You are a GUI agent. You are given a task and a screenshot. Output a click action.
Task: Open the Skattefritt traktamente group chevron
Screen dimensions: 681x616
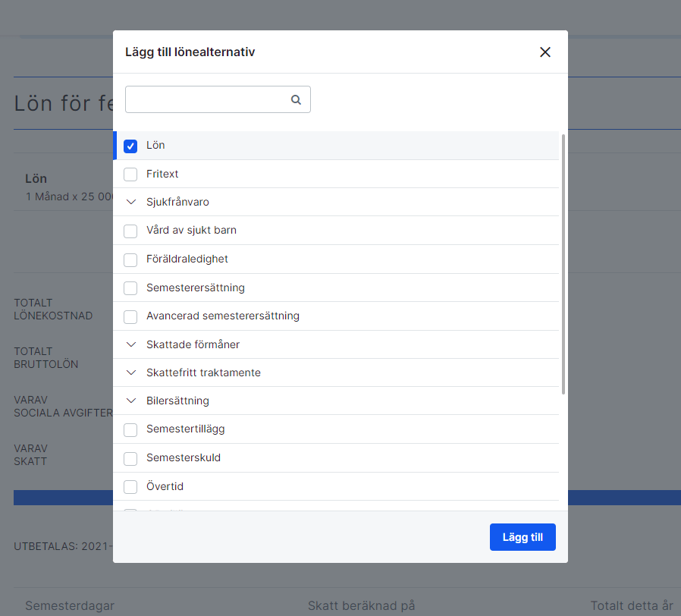pyautogui.click(x=130, y=373)
